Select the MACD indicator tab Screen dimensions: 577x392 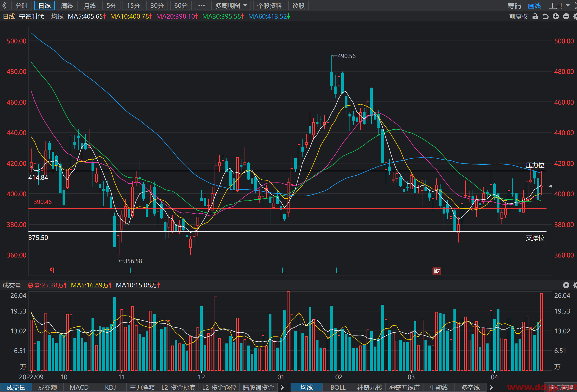tap(79, 387)
